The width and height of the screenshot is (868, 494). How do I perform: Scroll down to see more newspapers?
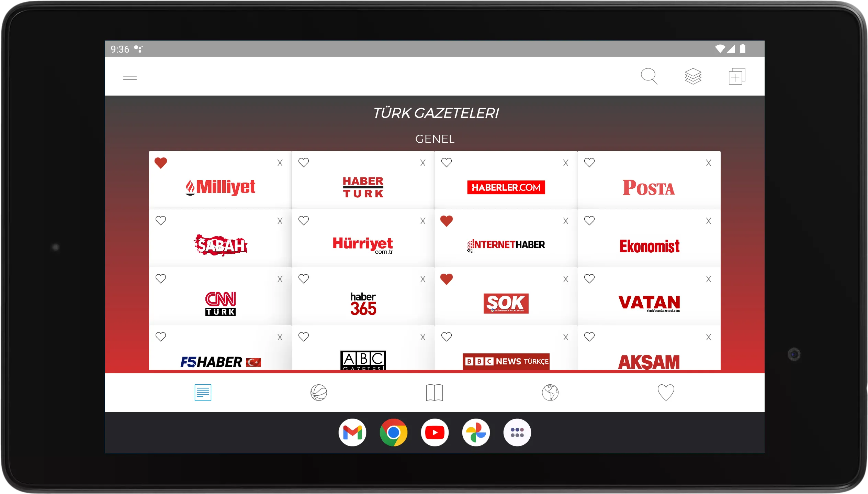(x=434, y=263)
